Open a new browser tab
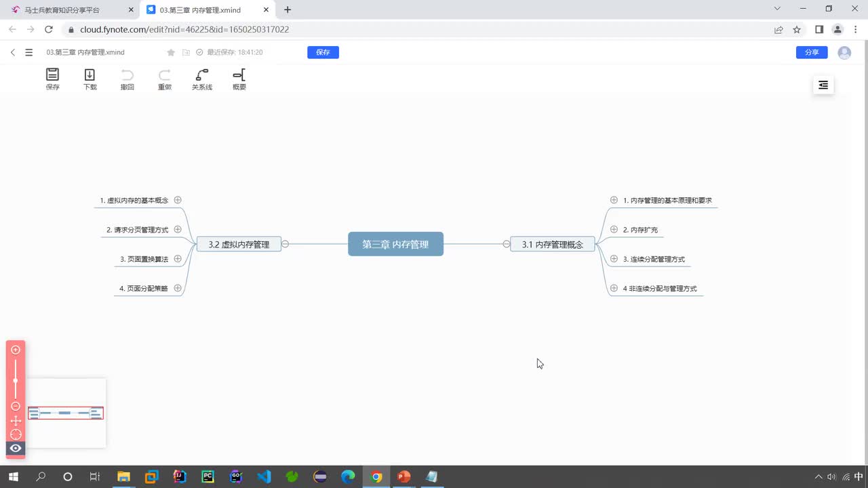The height and width of the screenshot is (488, 868). click(288, 9)
